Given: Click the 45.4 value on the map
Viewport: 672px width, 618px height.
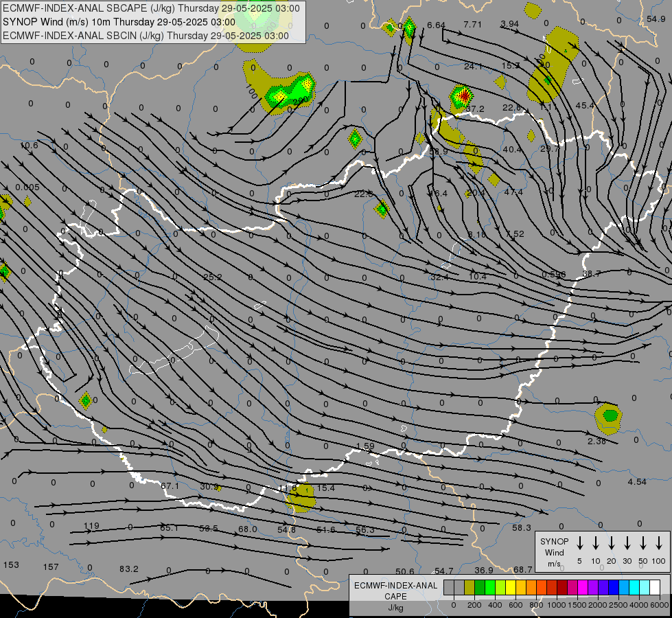Looking at the screenshot, I should [x=585, y=106].
